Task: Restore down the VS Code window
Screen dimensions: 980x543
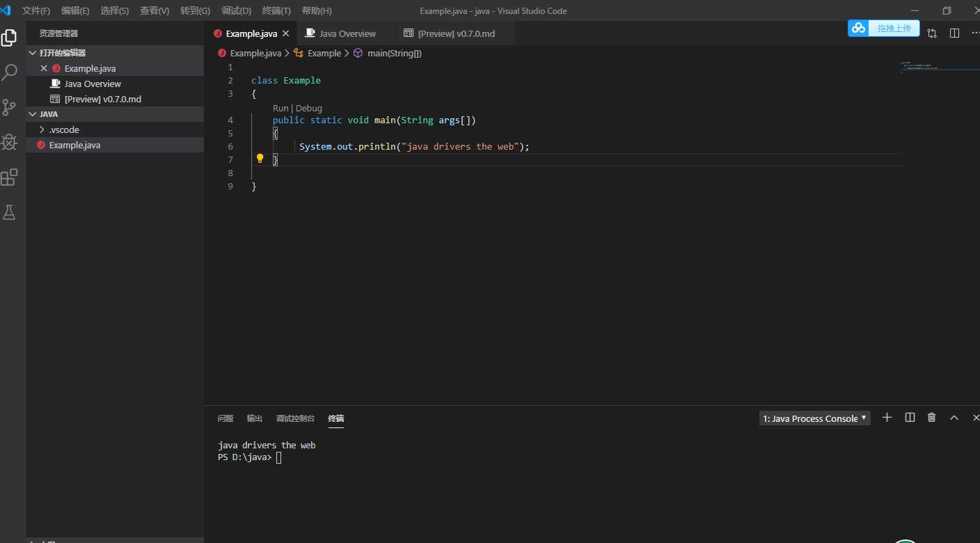Action: [947, 11]
